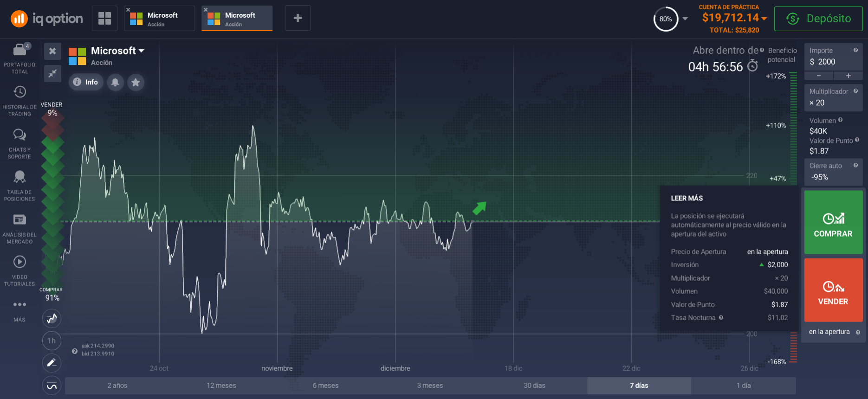
Task: Open Análisis del Mercado
Action: (x=19, y=228)
